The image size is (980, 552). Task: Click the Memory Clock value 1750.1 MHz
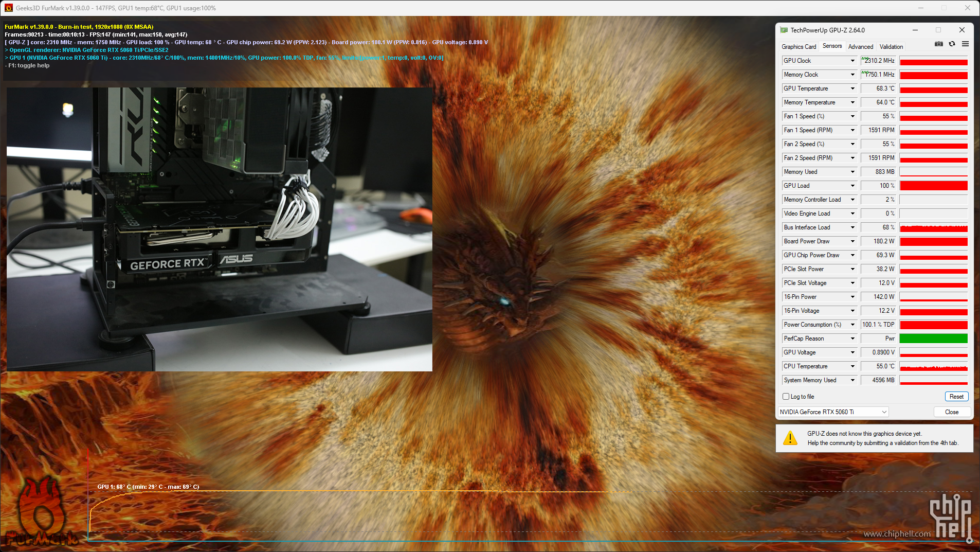[x=878, y=75]
